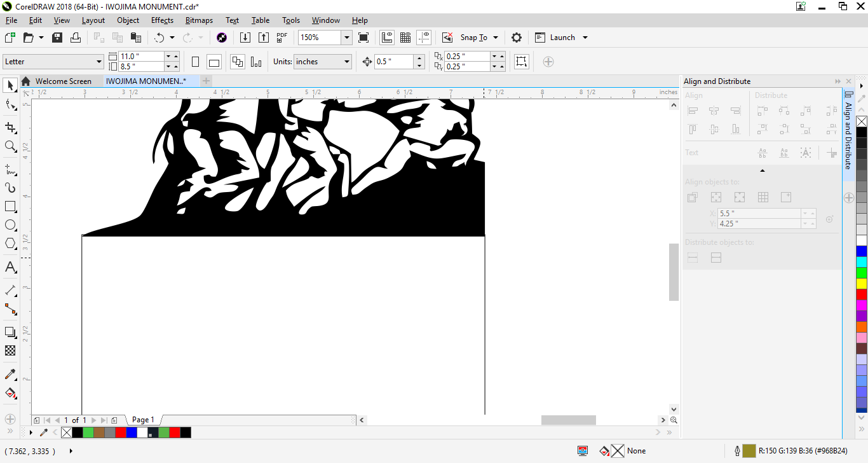Screen dimensions: 868x463
Task: Expand the document palette flyout arrow
Action: pos(31,432)
